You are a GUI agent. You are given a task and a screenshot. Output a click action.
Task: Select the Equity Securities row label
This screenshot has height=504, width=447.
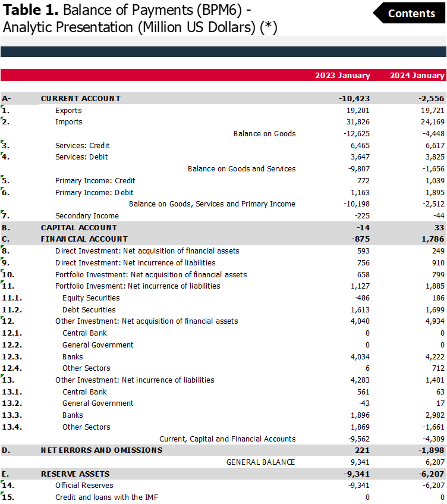click(91, 298)
